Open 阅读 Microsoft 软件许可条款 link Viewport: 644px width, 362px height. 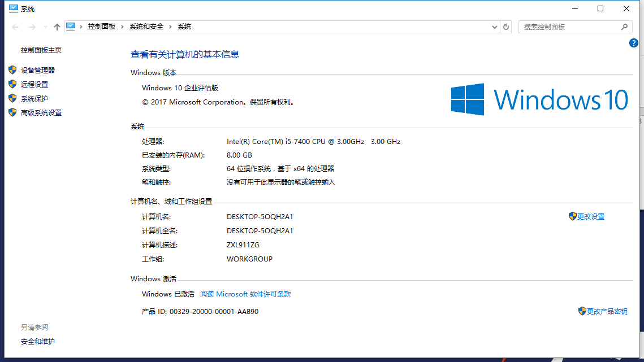pos(245,294)
